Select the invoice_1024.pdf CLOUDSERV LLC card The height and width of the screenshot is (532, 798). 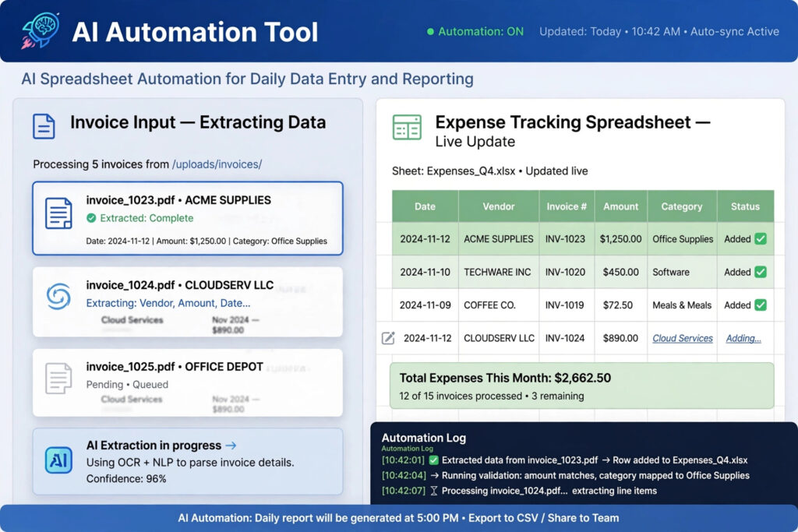tap(188, 302)
